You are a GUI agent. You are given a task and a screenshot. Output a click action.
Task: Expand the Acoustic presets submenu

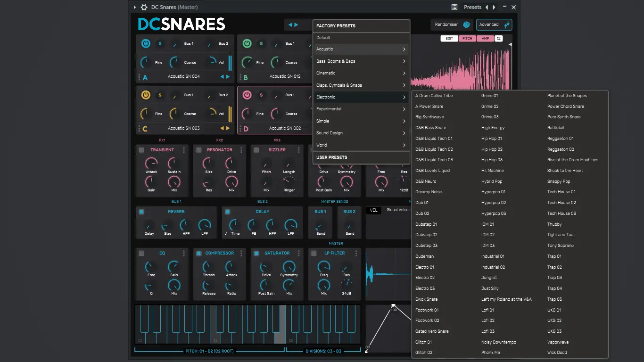point(361,49)
